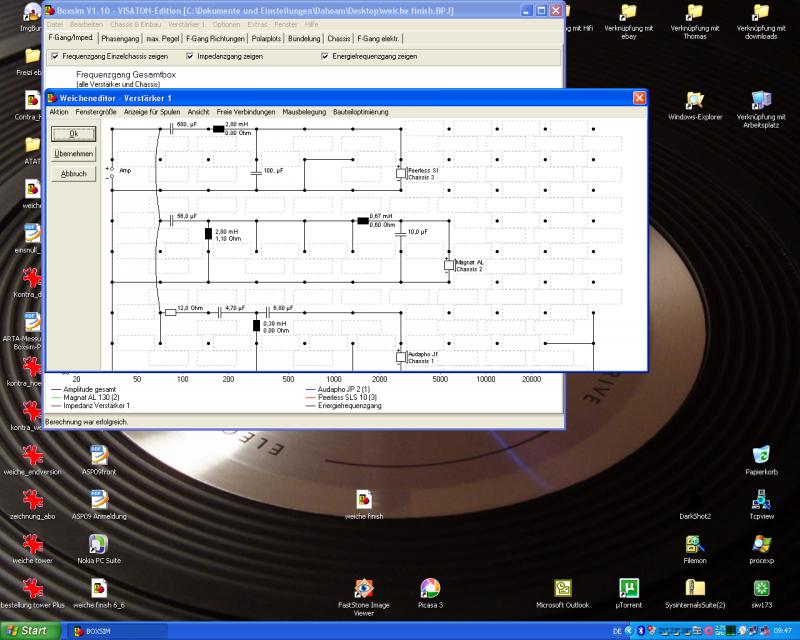Launch the Picasa 3 desktop shortcut

tap(430, 587)
